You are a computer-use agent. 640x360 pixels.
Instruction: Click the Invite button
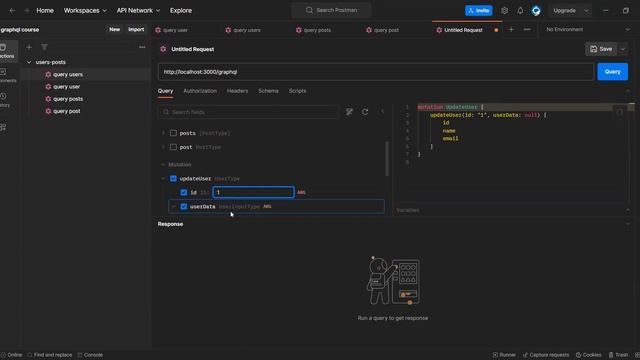[479, 11]
